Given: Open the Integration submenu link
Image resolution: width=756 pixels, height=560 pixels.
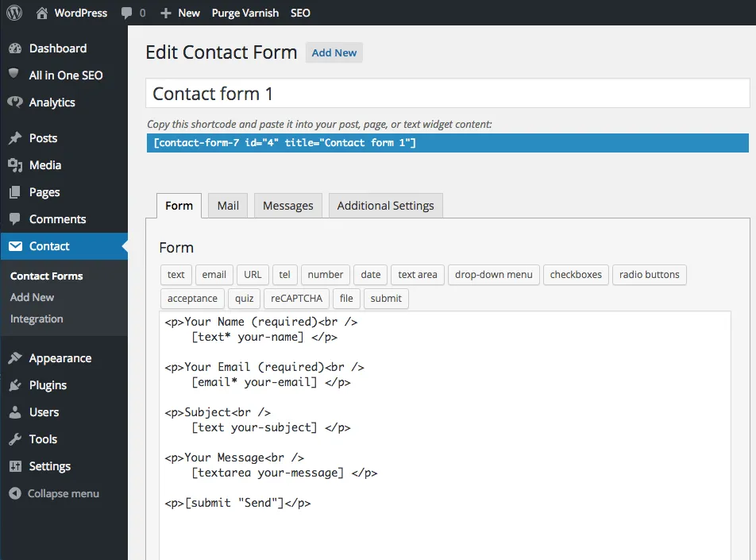Looking at the screenshot, I should 37,319.
